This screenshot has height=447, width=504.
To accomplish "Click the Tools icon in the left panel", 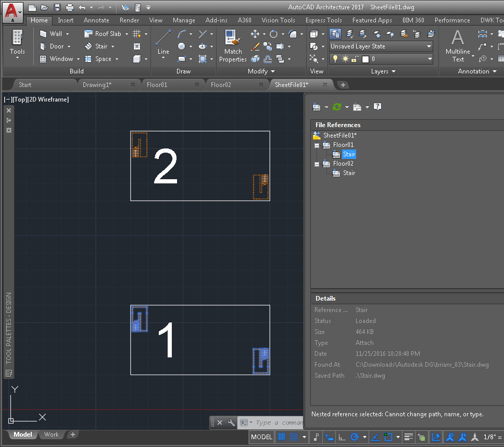I will (18, 42).
